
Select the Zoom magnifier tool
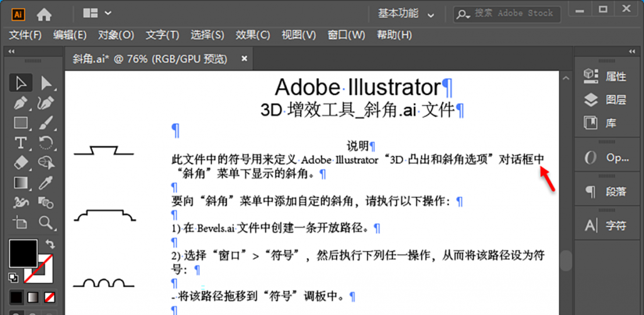(46, 223)
